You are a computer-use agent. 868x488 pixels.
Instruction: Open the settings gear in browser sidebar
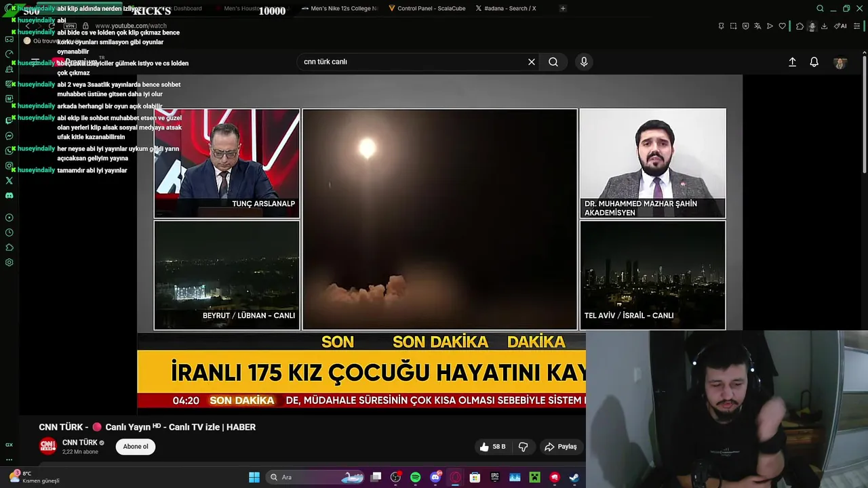(x=9, y=262)
